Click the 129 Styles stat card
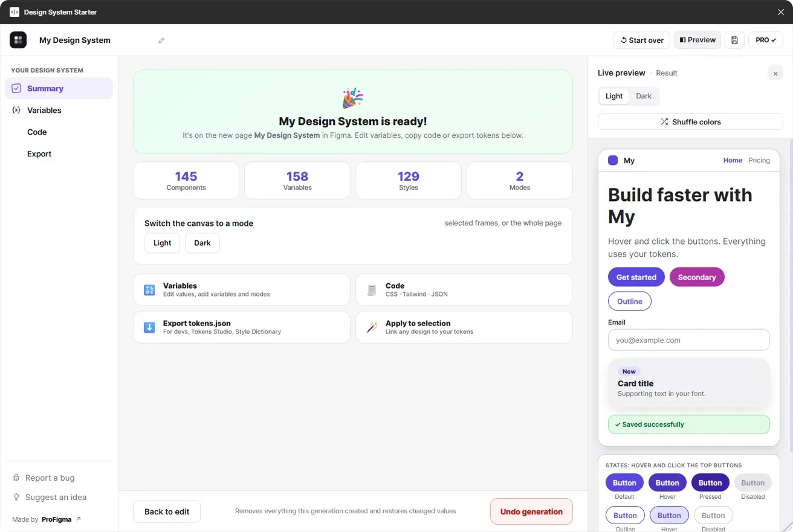This screenshot has width=793, height=532. click(x=409, y=181)
